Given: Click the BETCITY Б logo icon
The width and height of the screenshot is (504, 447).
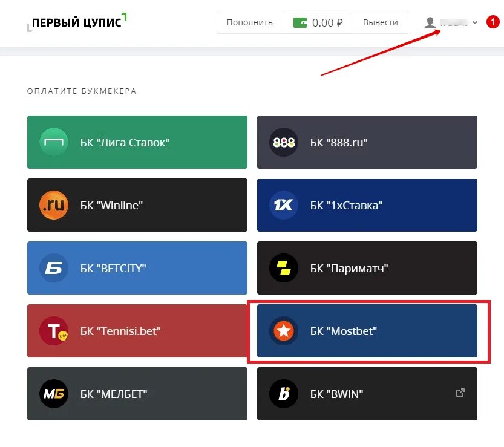Looking at the screenshot, I should [x=54, y=268].
